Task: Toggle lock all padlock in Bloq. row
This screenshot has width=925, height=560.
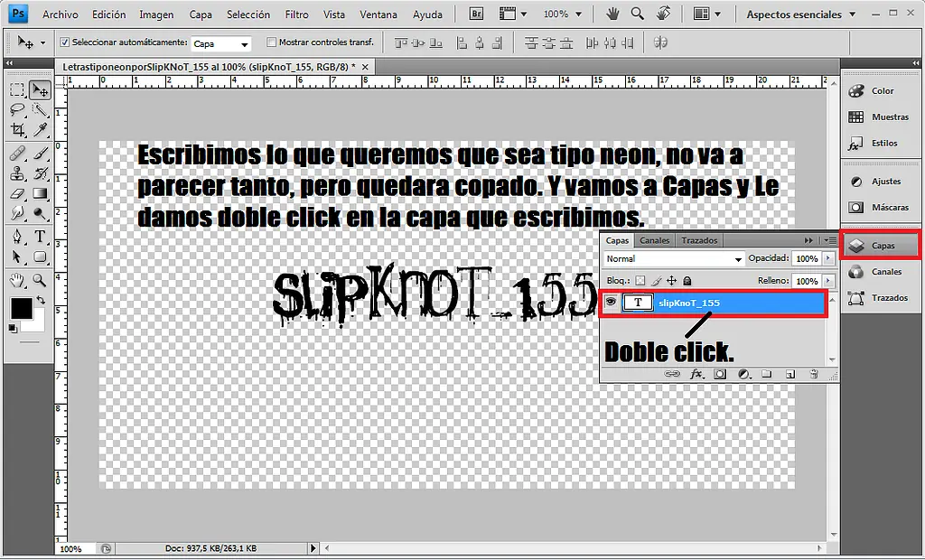Action: point(687,281)
